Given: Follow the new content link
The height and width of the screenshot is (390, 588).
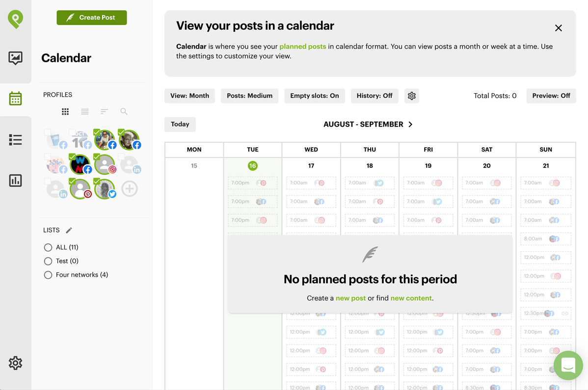Looking at the screenshot, I should click(x=411, y=298).
